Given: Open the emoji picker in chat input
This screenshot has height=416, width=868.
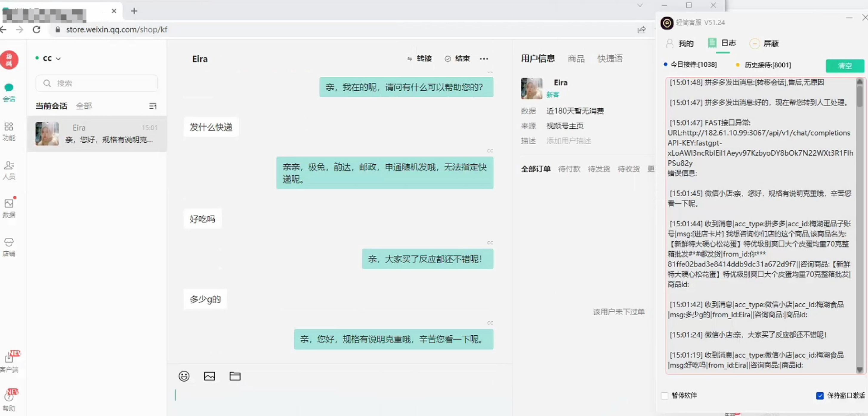Looking at the screenshot, I should [184, 376].
